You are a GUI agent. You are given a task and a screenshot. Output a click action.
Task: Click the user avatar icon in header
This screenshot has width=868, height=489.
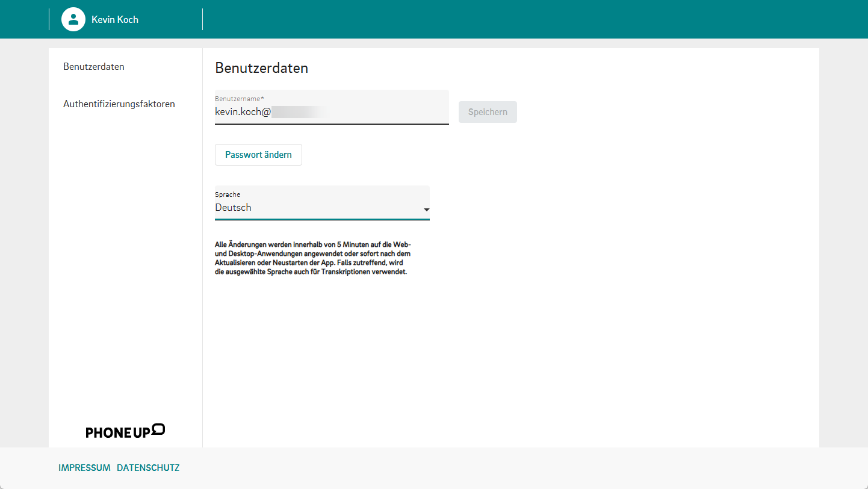tap(73, 19)
